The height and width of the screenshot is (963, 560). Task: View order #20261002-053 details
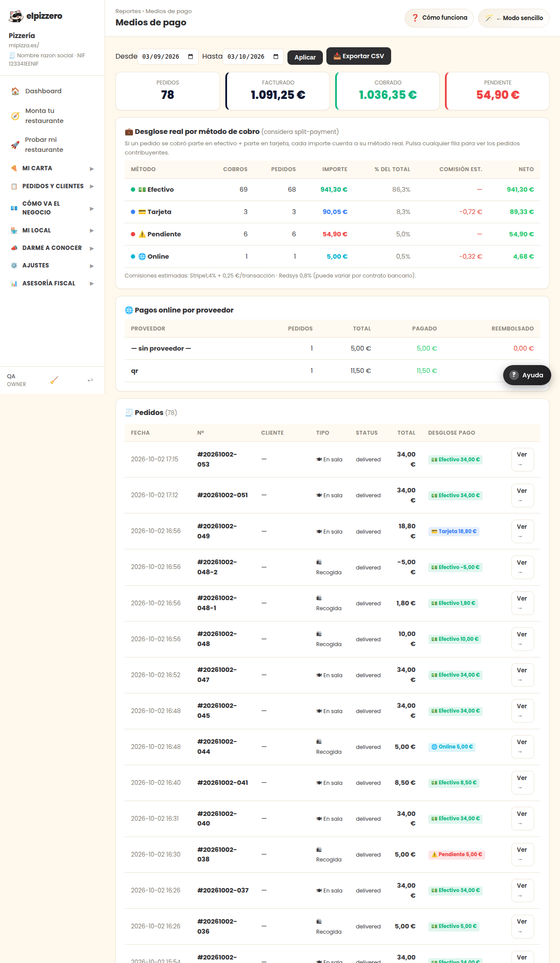(x=522, y=460)
